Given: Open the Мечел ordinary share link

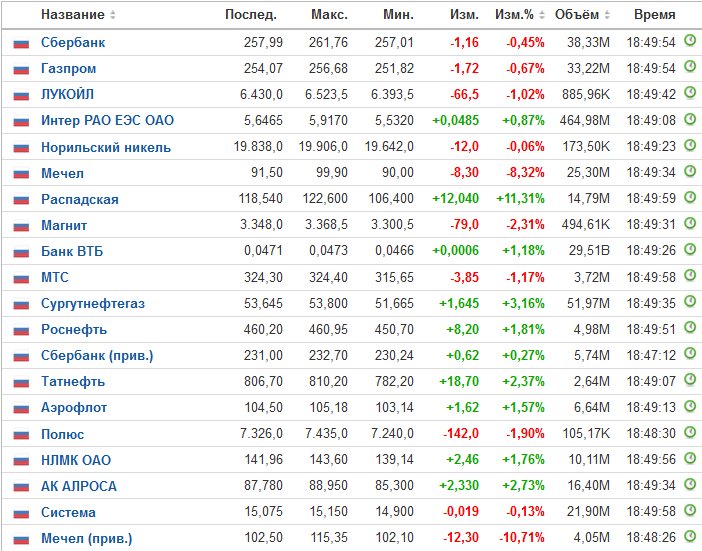Looking at the screenshot, I should (x=62, y=173).
